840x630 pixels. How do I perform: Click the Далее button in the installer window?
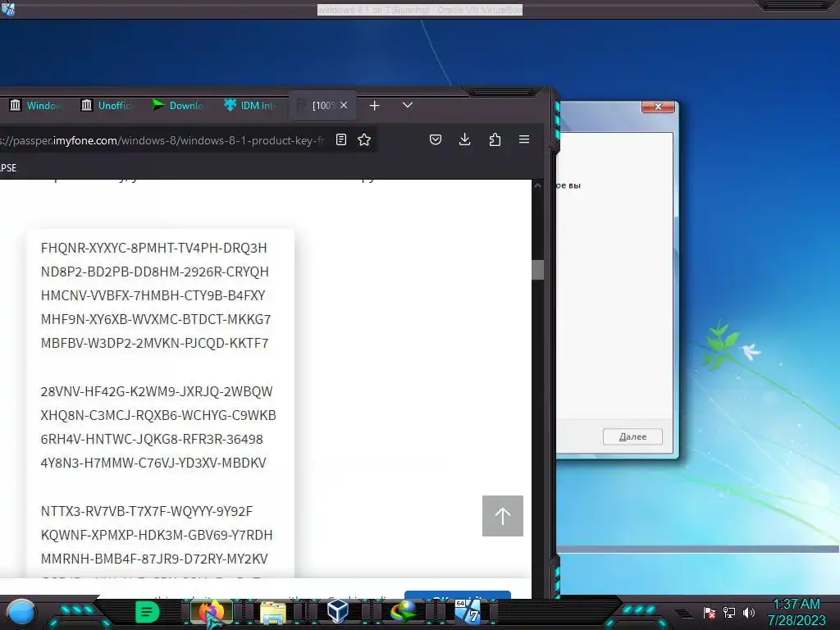click(x=632, y=436)
